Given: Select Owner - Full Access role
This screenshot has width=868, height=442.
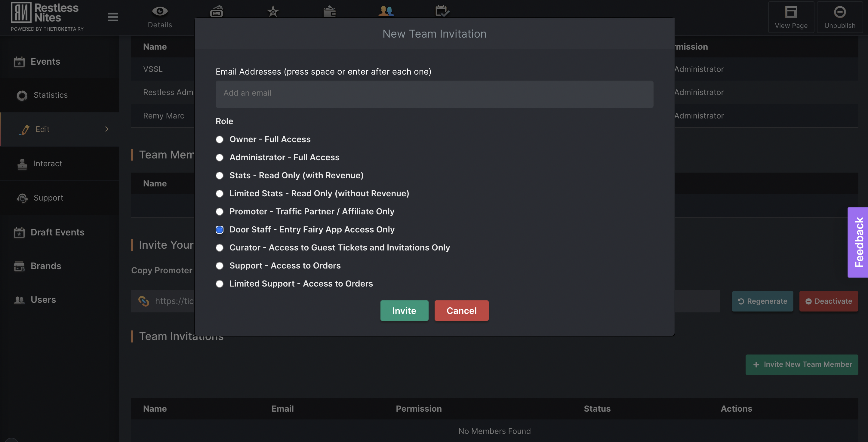Looking at the screenshot, I should click(x=219, y=140).
